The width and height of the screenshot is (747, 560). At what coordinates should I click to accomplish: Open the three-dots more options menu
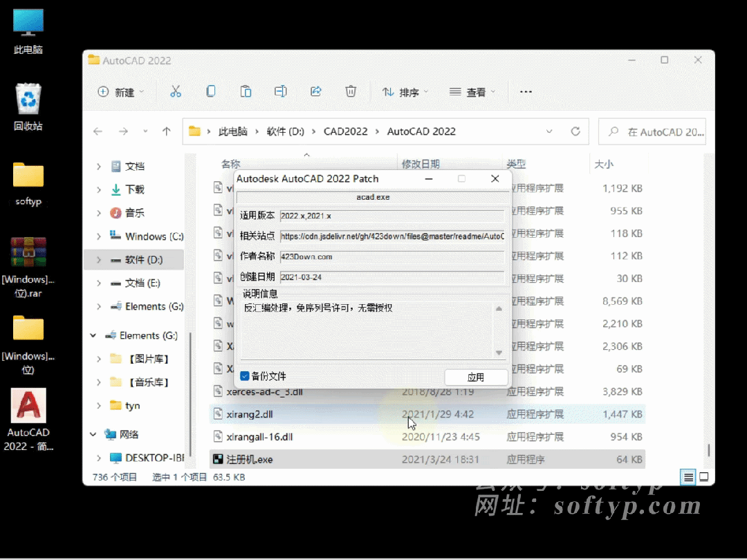[x=526, y=92]
